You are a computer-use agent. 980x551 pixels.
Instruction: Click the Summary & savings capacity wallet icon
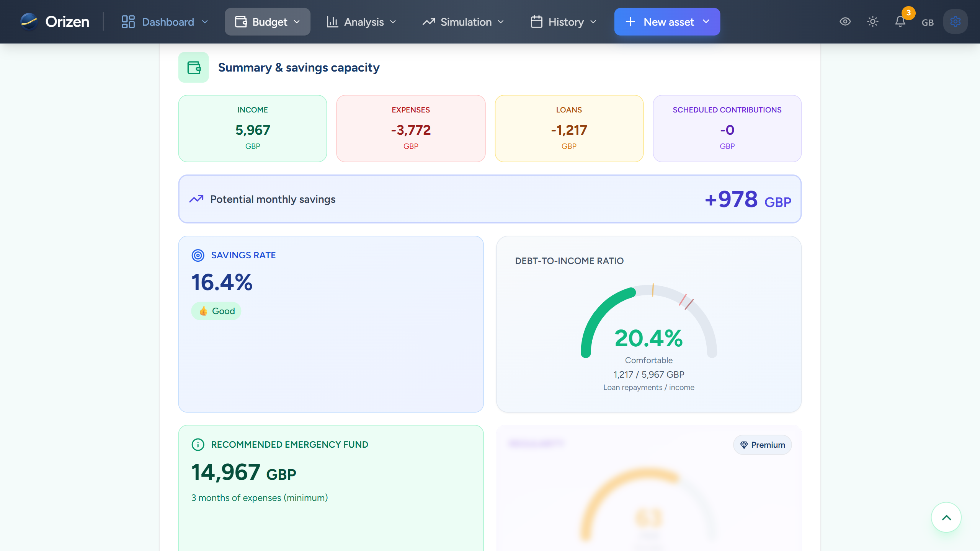(x=193, y=67)
